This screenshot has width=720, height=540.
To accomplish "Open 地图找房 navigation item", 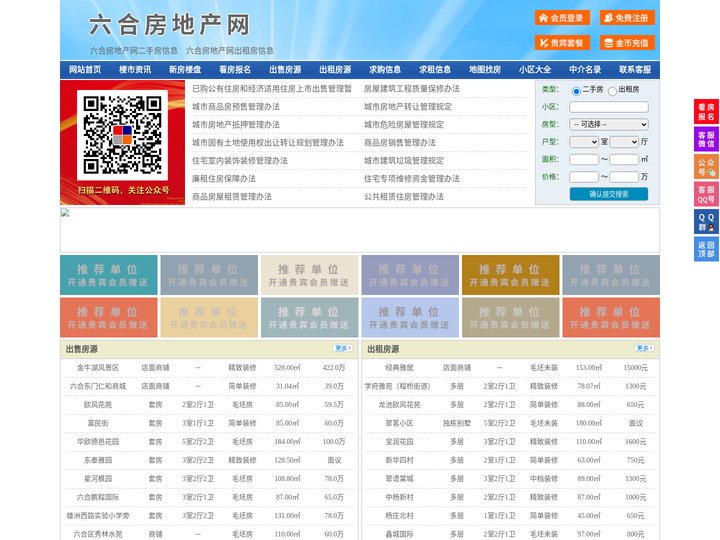I will [x=485, y=70].
